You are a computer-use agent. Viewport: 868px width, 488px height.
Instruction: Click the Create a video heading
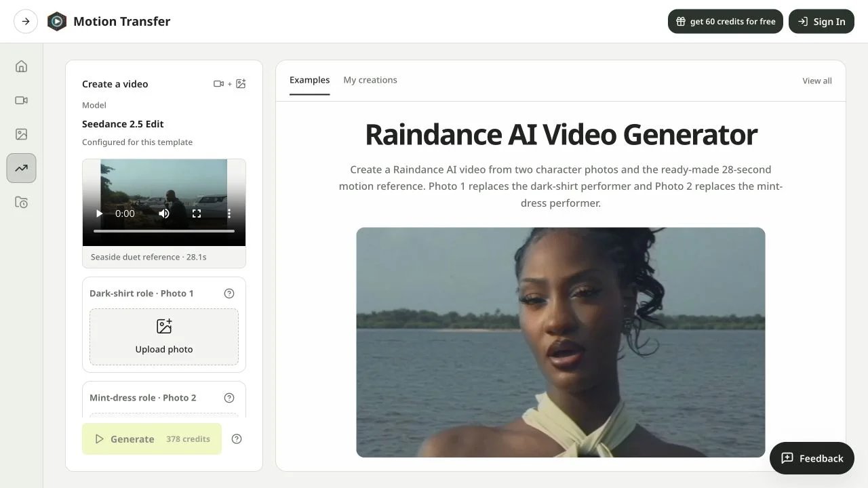tap(115, 84)
